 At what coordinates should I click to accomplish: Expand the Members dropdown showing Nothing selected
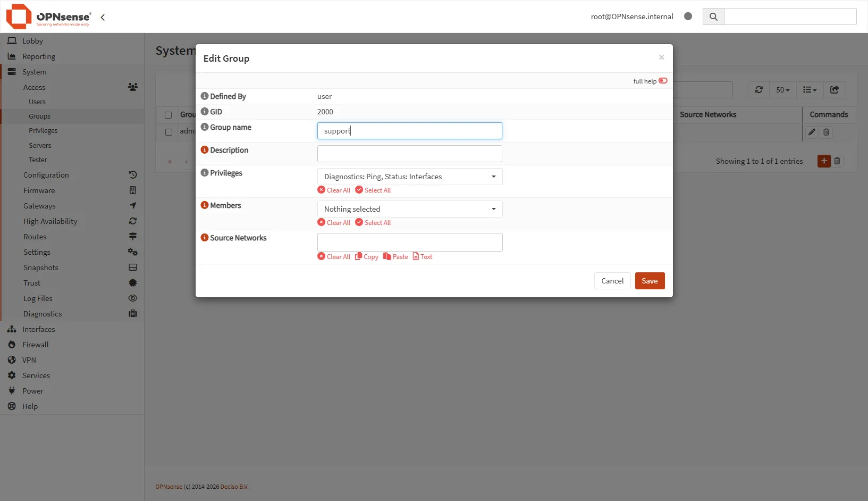pos(409,209)
